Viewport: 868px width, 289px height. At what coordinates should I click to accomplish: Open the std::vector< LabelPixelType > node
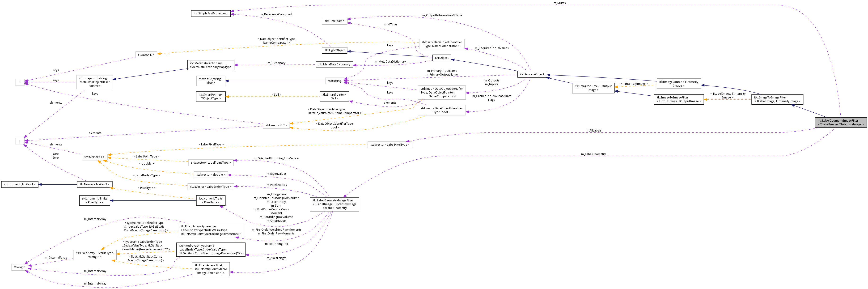pos(390,145)
